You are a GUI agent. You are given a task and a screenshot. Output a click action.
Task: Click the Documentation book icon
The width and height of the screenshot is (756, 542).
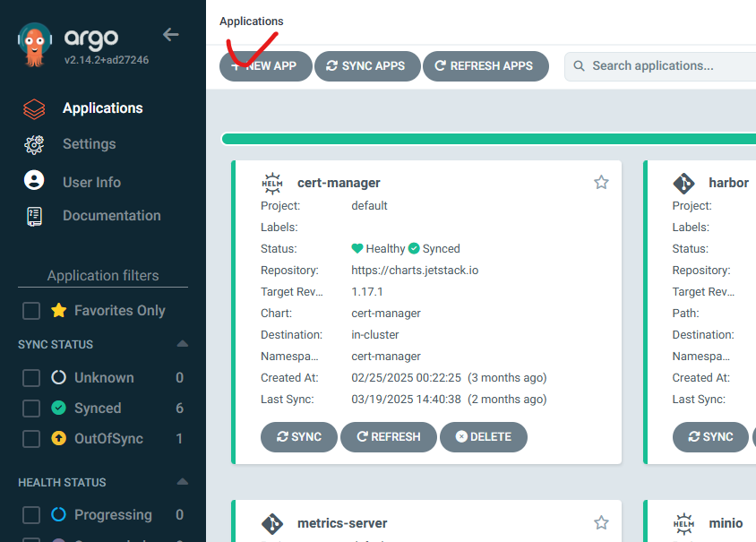pyautogui.click(x=34, y=216)
